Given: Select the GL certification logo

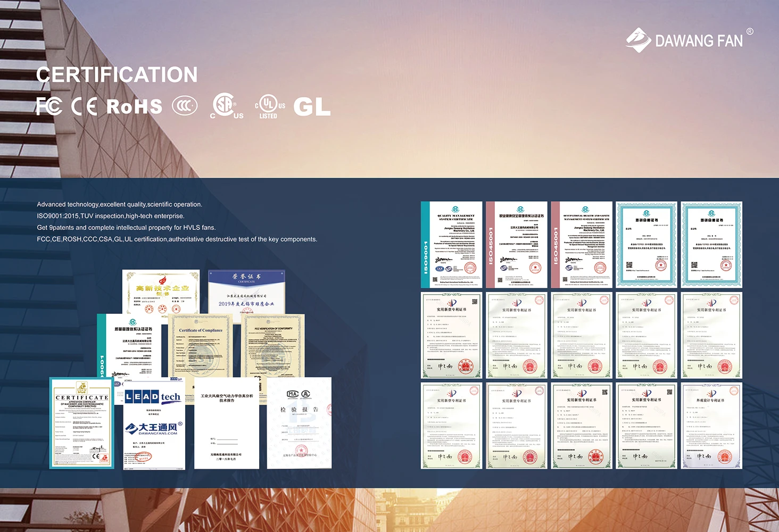Looking at the screenshot, I should [312, 106].
